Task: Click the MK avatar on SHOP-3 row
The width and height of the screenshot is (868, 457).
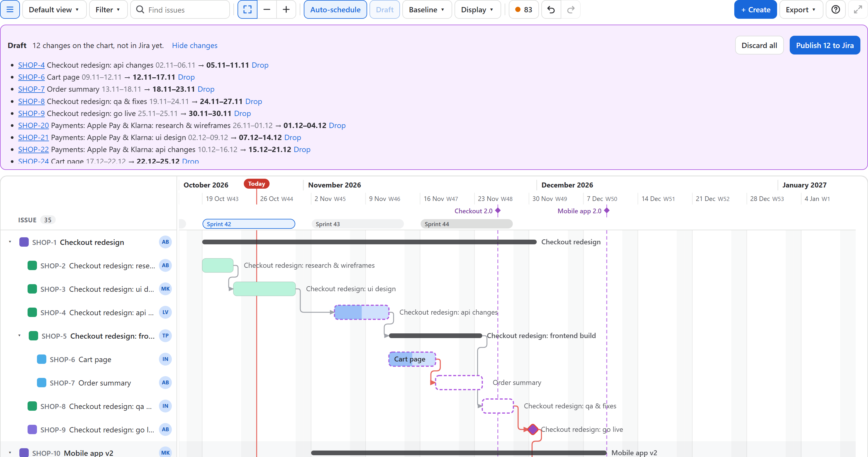Action: pyautogui.click(x=165, y=289)
